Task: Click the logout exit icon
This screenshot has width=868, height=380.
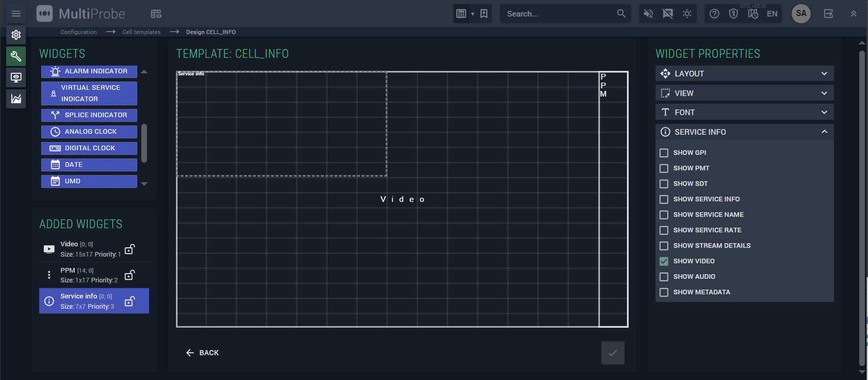Action: (828, 14)
